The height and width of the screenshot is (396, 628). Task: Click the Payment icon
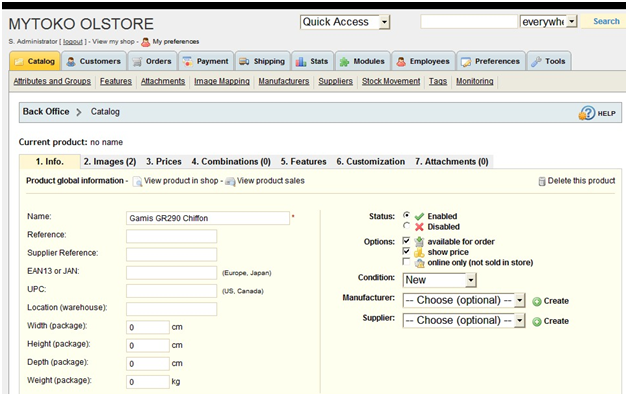point(187,62)
